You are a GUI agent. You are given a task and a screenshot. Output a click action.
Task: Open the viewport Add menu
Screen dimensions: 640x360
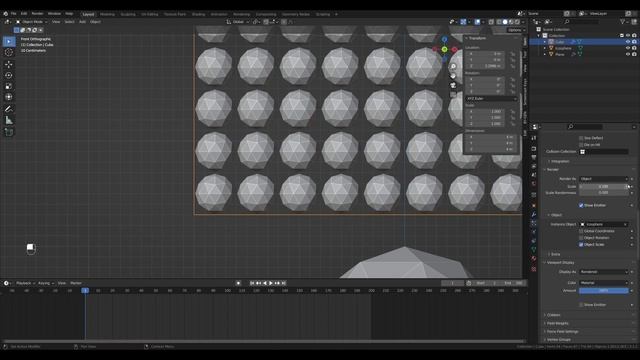(82, 22)
